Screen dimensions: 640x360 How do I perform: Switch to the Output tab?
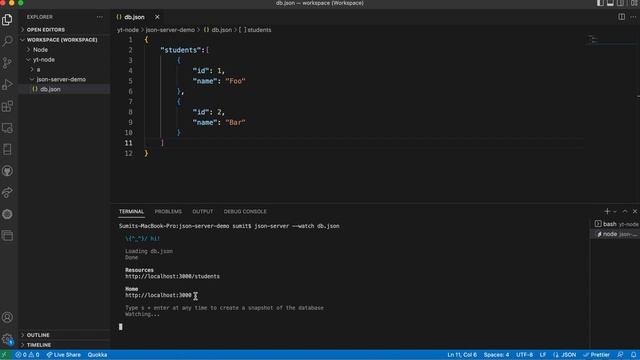(202, 211)
